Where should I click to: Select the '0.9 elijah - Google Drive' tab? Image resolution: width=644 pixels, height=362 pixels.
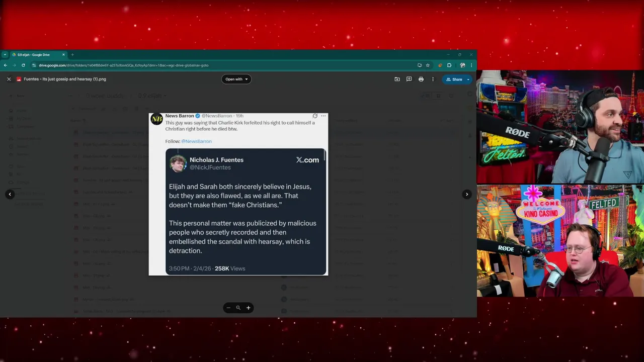click(38, 55)
